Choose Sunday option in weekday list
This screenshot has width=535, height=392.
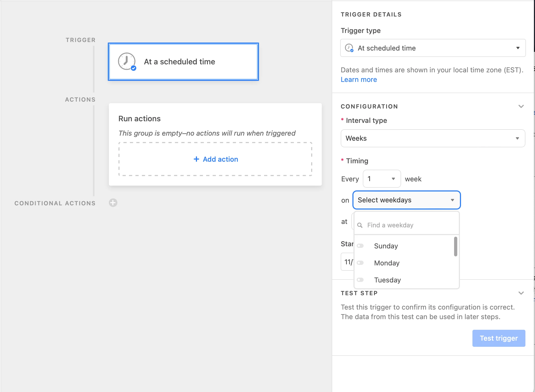point(386,246)
